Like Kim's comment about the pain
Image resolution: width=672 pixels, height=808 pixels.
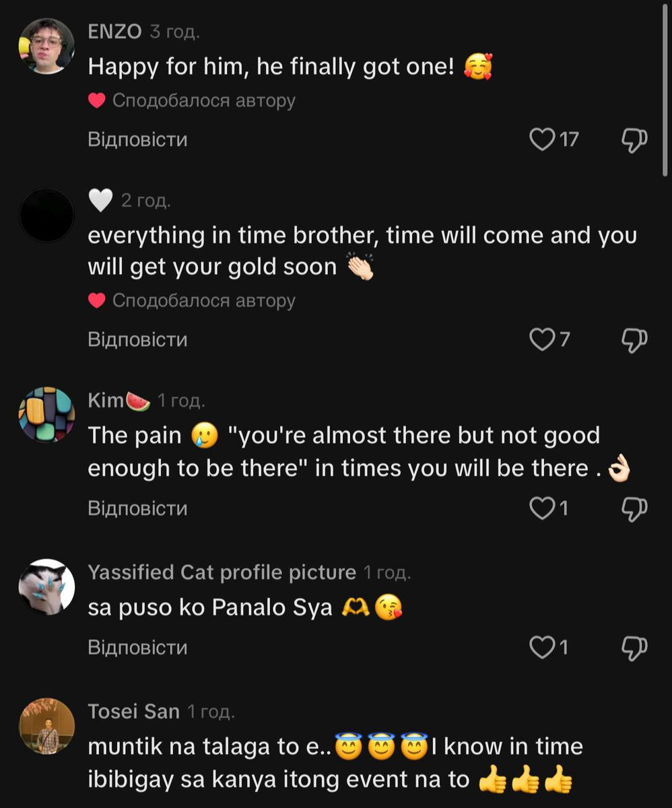coord(542,508)
